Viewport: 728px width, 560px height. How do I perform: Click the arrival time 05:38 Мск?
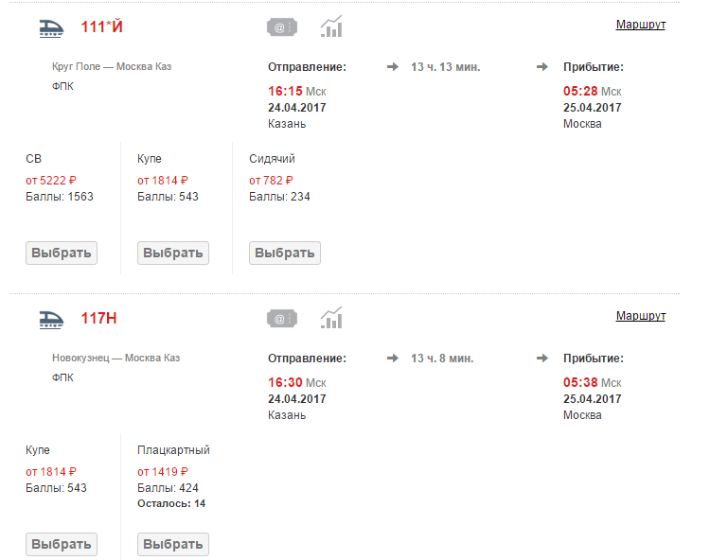click(592, 383)
